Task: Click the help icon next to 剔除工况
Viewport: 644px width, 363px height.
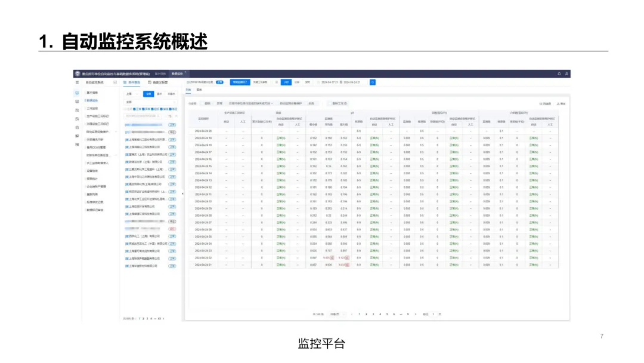Action: coord(345,104)
